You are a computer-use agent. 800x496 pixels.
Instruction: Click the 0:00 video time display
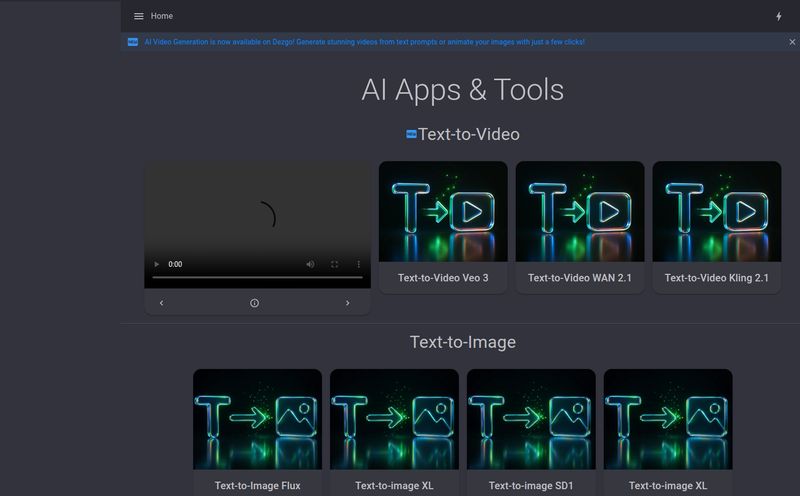pyautogui.click(x=175, y=264)
